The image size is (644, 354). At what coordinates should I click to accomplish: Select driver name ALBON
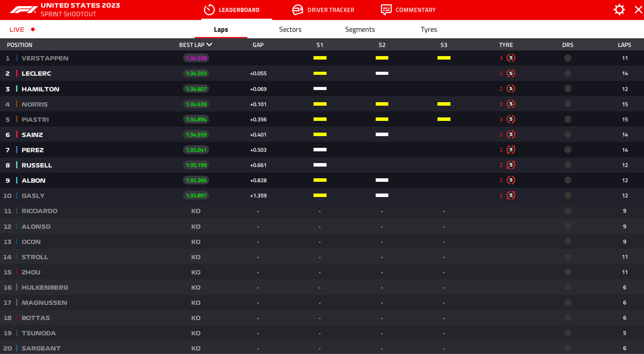[33, 180]
